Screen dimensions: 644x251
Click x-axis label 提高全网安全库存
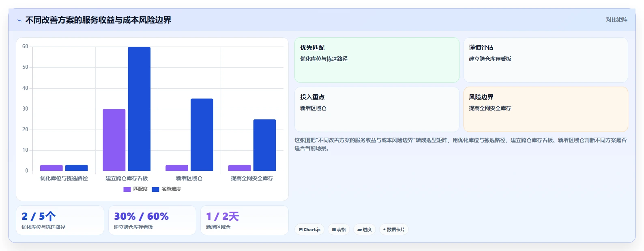point(252,178)
